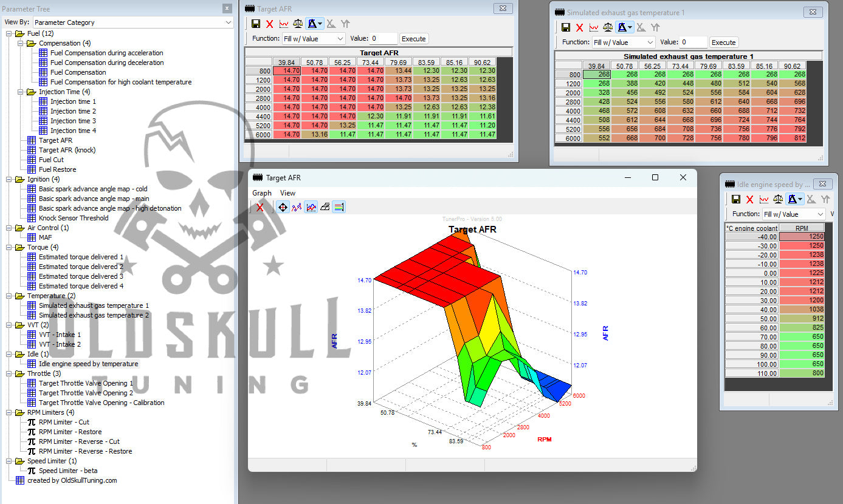Click the save icon in Idle engine speed window
The width and height of the screenshot is (843, 504).
click(736, 199)
